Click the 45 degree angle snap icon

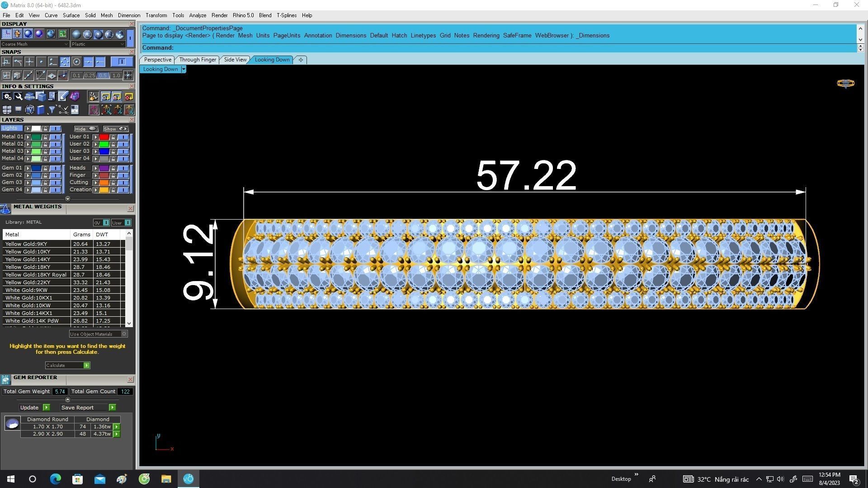41,75
